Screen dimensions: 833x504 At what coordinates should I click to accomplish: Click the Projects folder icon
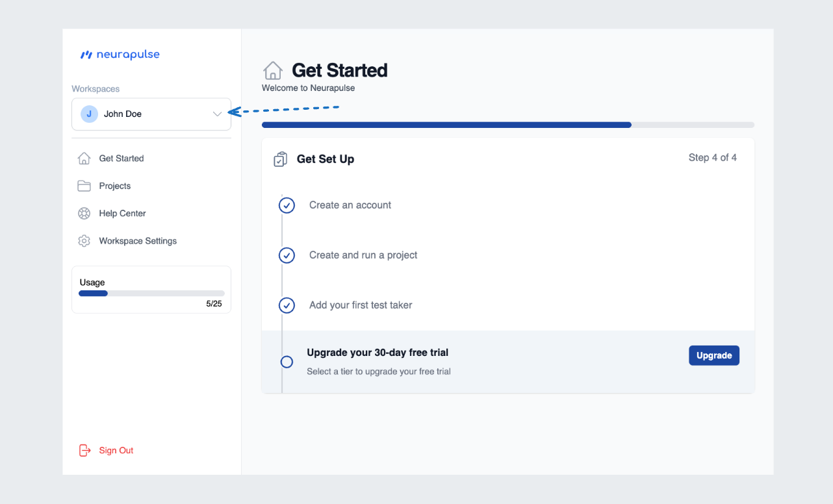tap(84, 186)
